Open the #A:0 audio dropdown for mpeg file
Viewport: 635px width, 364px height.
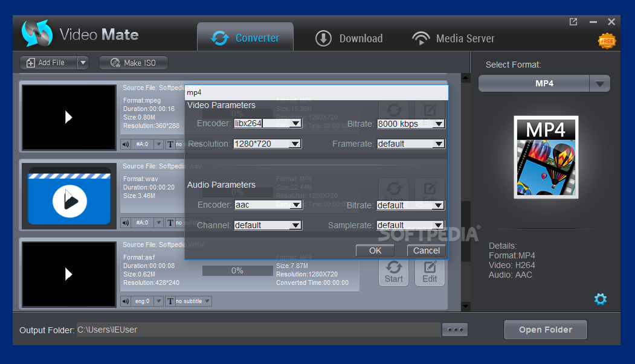pos(159,144)
